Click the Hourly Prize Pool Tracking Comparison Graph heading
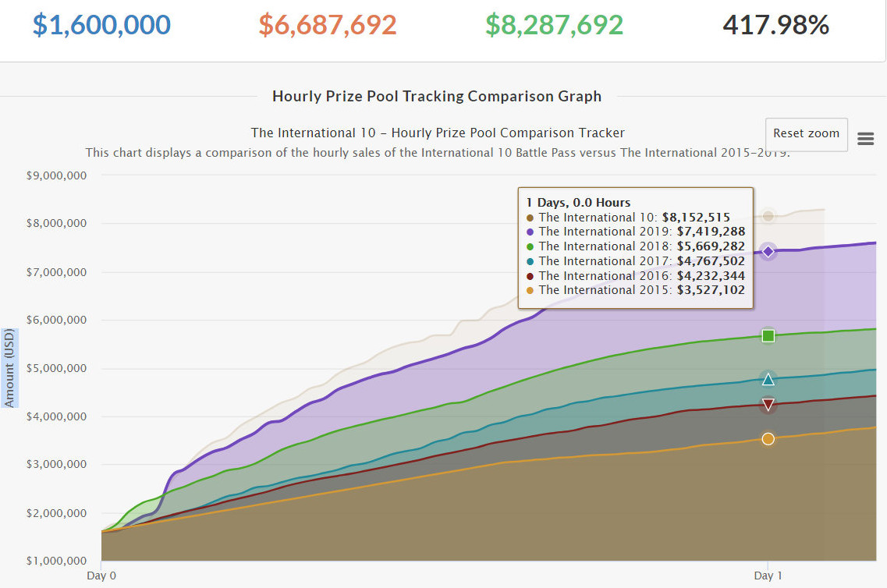This screenshot has height=588, width=887. point(437,96)
